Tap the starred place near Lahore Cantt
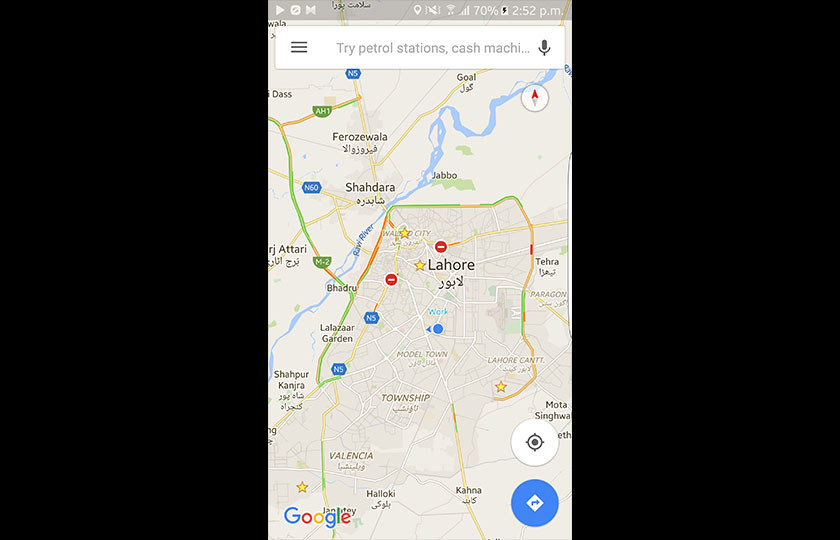 tap(501, 386)
